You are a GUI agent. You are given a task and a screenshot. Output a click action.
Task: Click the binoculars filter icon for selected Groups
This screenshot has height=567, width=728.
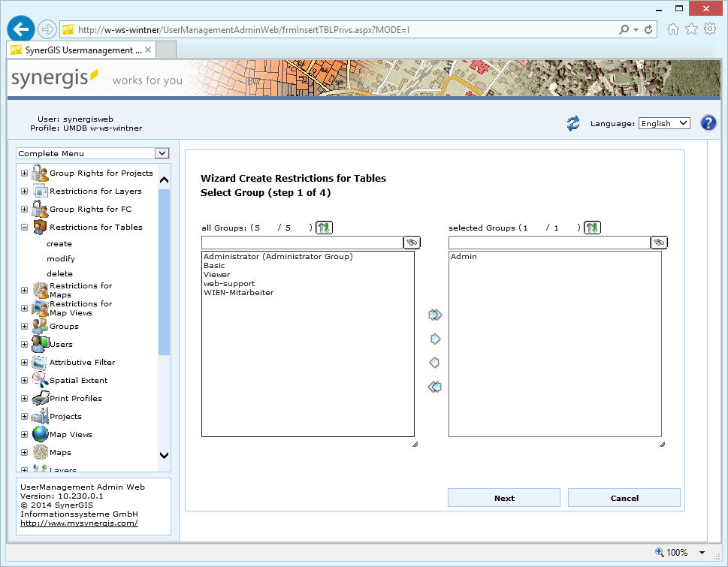point(658,242)
